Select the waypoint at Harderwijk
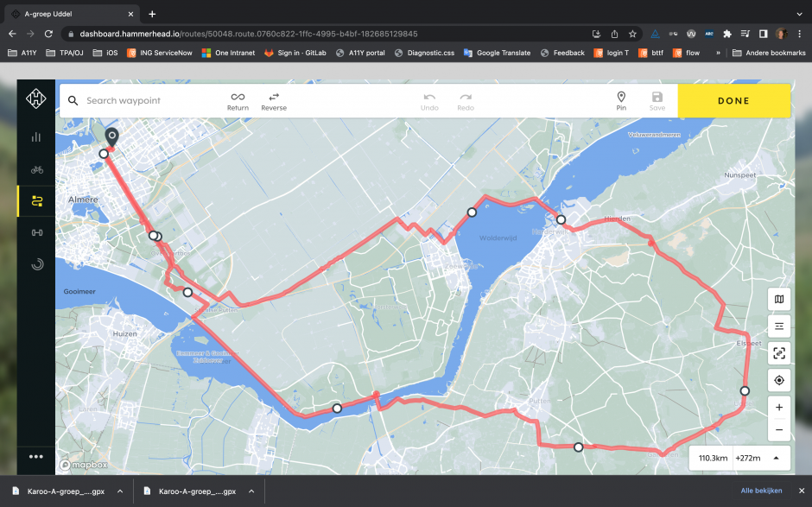 coord(561,219)
